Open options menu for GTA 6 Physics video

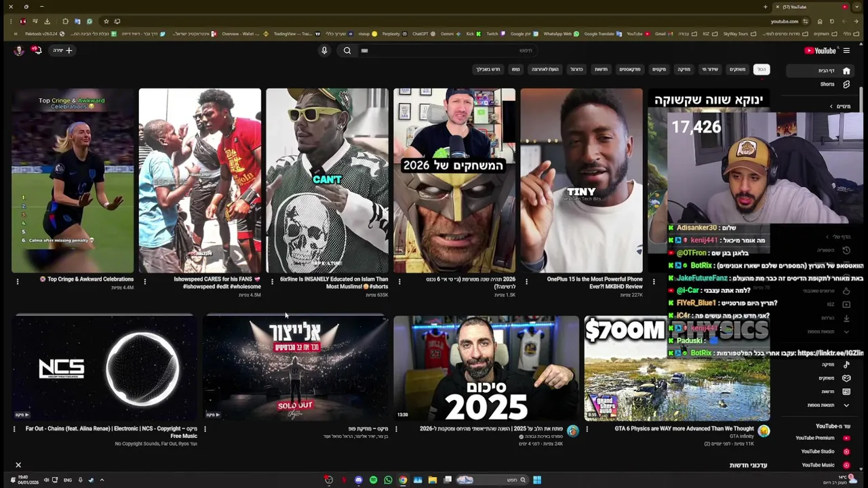587,428
